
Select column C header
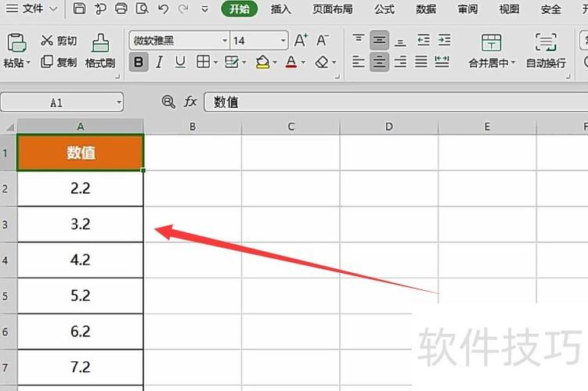coord(291,127)
